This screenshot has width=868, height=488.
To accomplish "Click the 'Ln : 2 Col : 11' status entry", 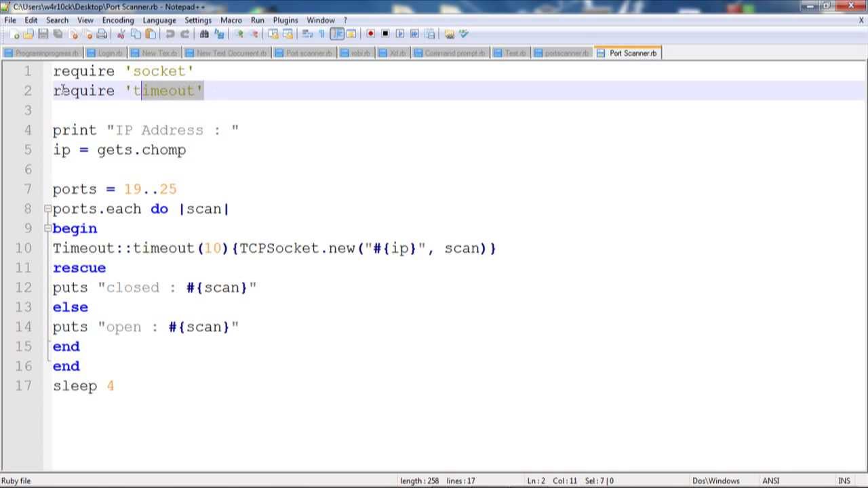I will [x=552, y=481].
